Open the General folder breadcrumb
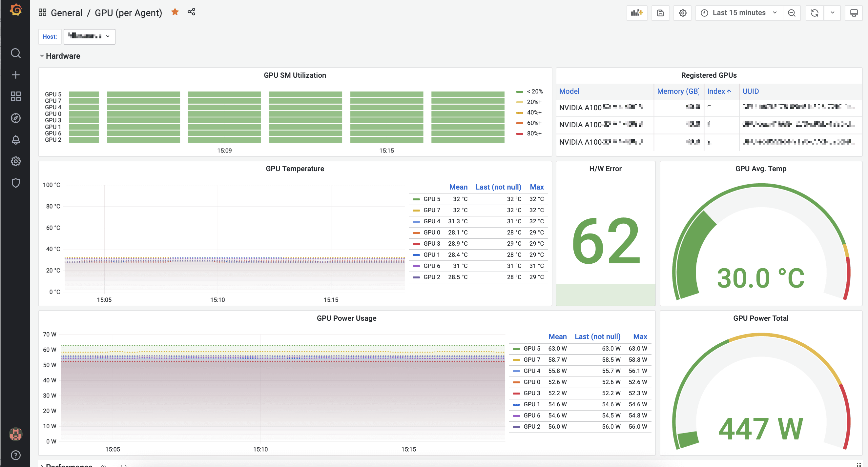 (x=66, y=13)
